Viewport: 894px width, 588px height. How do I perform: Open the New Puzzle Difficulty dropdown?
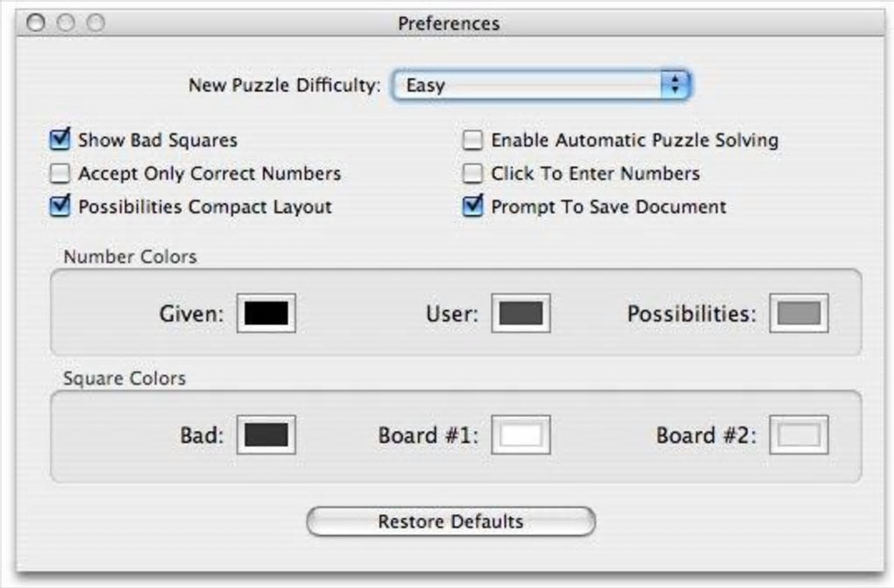click(541, 85)
